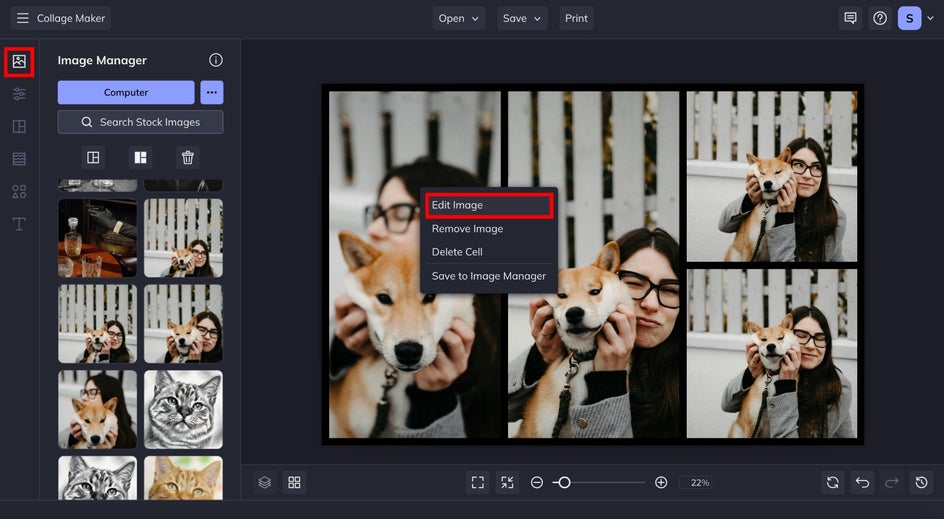Open the S user account avatar

(909, 18)
